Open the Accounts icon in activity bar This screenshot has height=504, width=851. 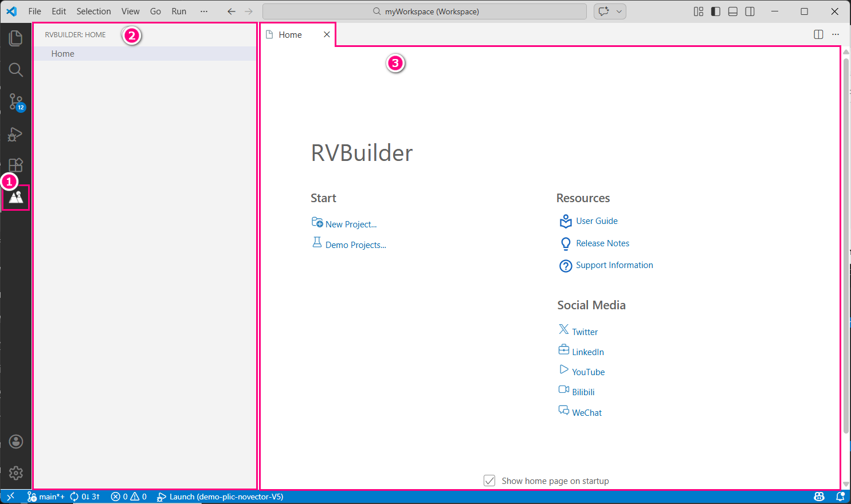tap(15, 442)
